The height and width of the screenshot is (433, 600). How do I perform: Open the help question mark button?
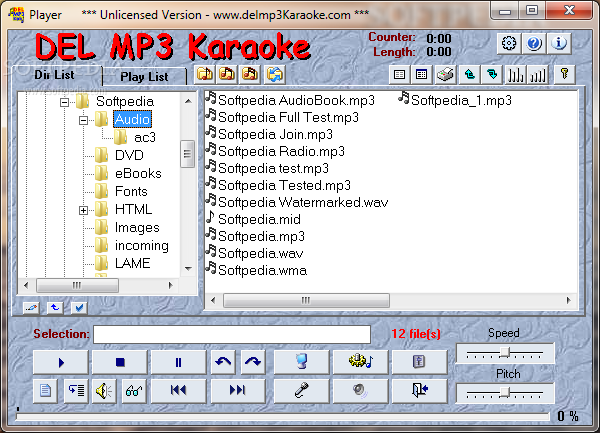point(534,43)
